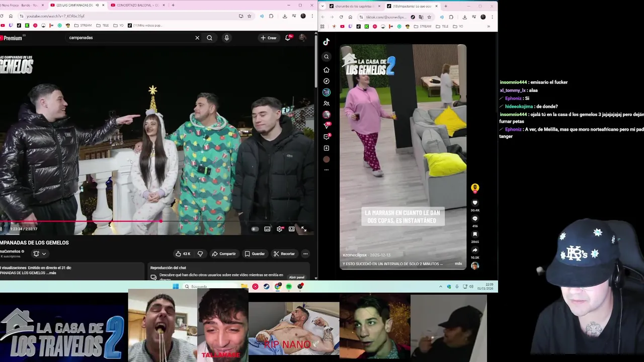The height and width of the screenshot is (362, 644).
Task: Click translate page icon in TikTok window
Action: pyautogui.click(x=421, y=17)
